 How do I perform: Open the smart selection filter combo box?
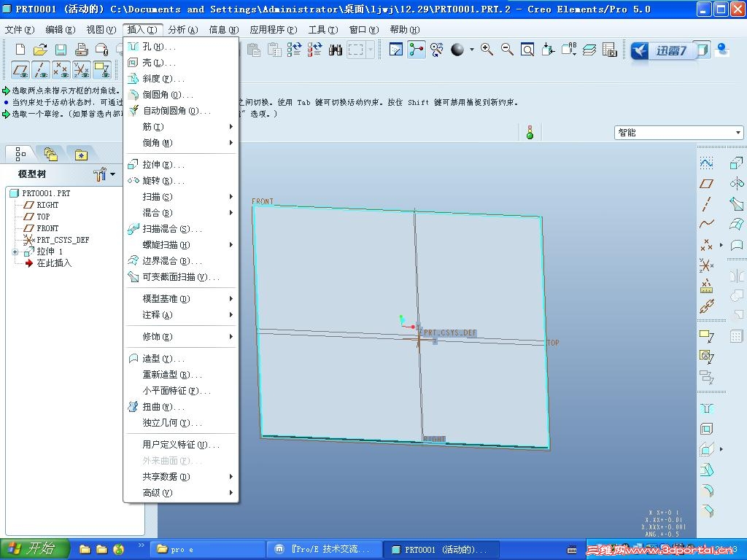679,133
